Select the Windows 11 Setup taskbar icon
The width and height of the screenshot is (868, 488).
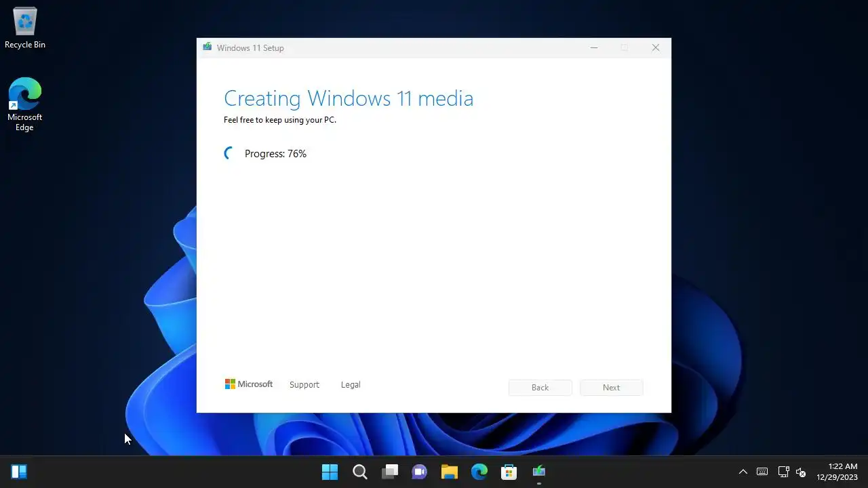click(x=539, y=472)
